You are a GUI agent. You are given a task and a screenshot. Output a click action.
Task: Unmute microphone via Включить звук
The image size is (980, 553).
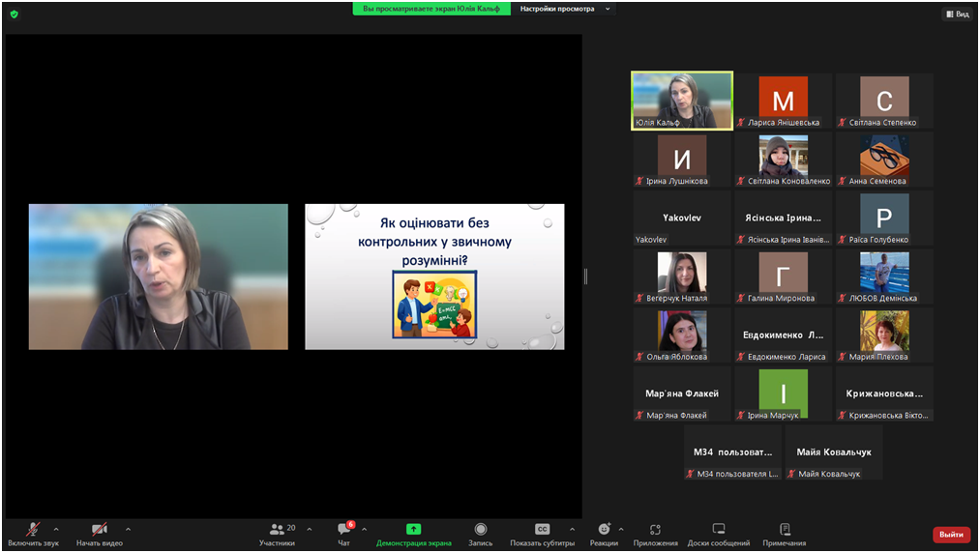click(33, 534)
